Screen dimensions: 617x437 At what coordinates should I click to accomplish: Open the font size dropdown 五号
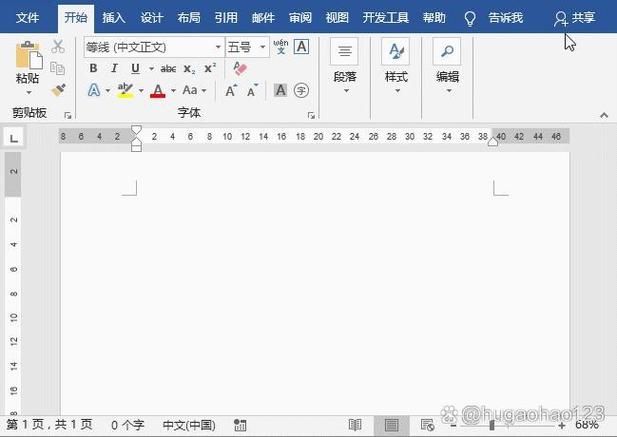tap(262, 48)
